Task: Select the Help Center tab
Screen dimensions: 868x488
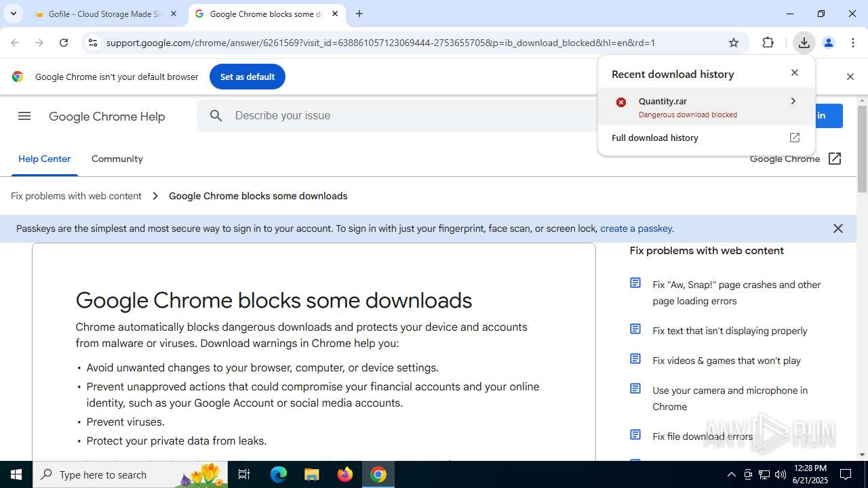Action: click(x=45, y=159)
